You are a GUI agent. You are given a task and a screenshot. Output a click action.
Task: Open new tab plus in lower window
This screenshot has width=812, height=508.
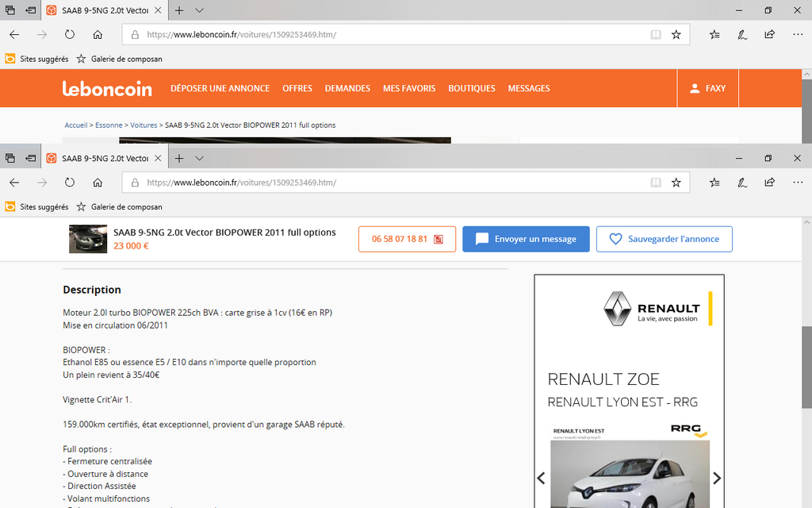(x=179, y=158)
